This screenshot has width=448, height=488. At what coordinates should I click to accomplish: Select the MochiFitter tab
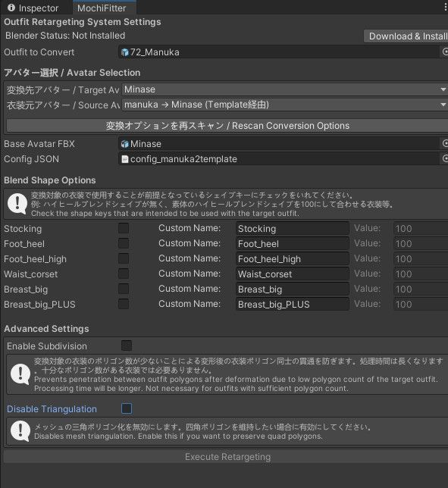pyautogui.click(x=102, y=8)
